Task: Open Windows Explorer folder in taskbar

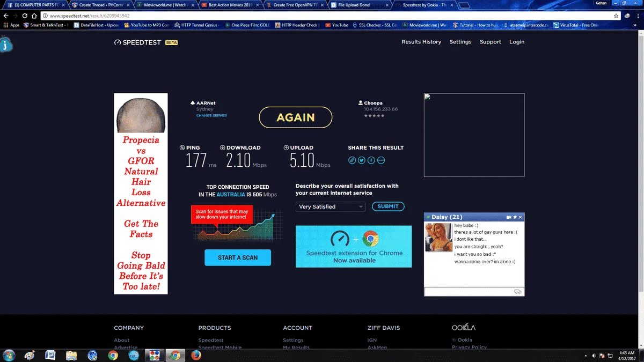Action: click(x=71, y=355)
